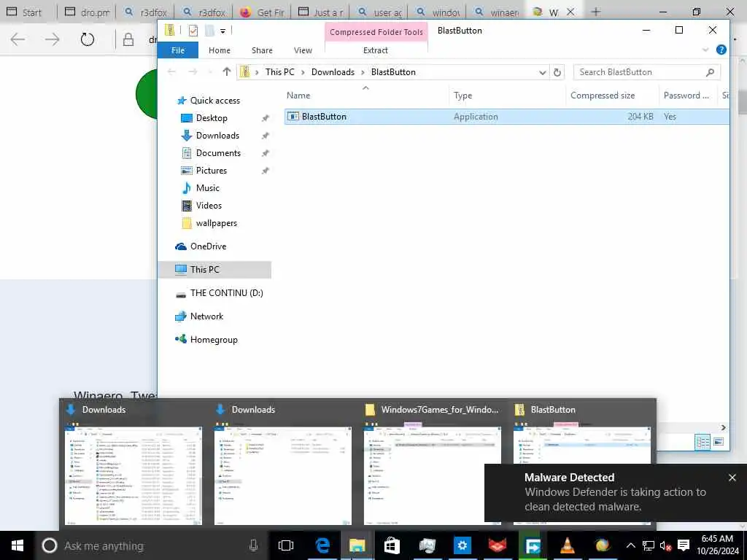Open THE CONTINU (D:) drive
The width and height of the screenshot is (747, 560).
point(226,293)
